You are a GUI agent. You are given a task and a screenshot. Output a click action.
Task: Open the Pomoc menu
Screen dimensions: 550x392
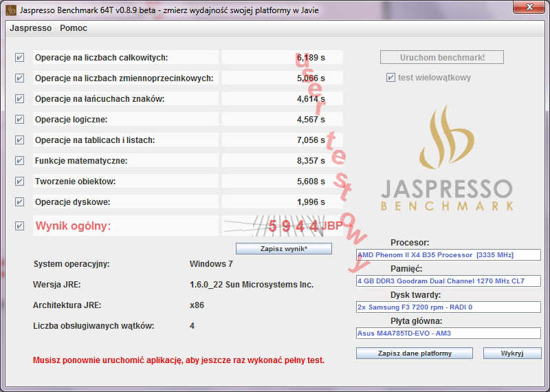tap(74, 28)
